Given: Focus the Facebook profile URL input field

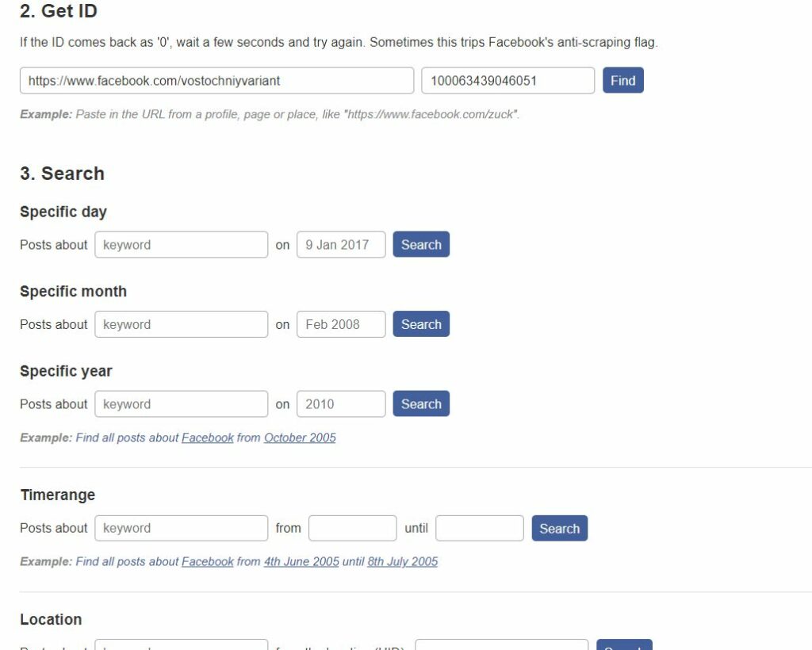Looking at the screenshot, I should click(217, 80).
